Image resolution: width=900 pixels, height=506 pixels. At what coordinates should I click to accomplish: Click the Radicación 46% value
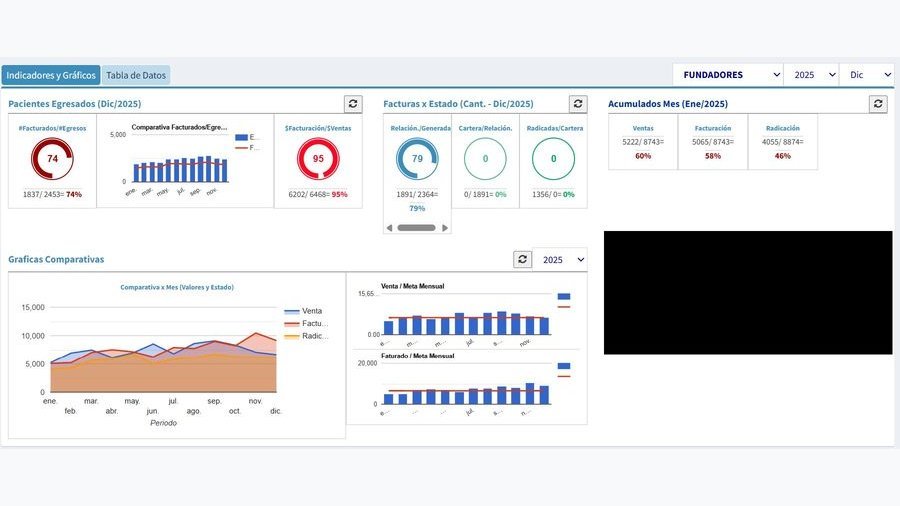(x=783, y=156)
